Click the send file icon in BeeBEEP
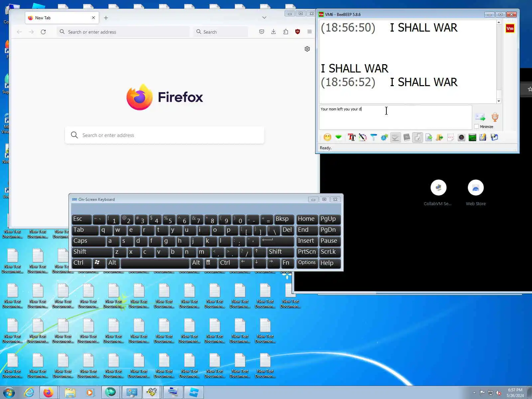The image size is (532, 399). coord(429,137)
